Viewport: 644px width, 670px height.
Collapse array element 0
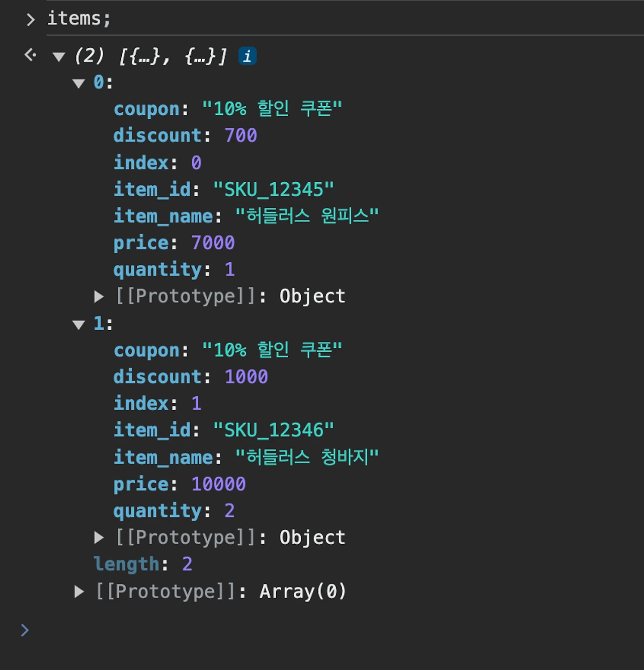[x=79, y=84]
